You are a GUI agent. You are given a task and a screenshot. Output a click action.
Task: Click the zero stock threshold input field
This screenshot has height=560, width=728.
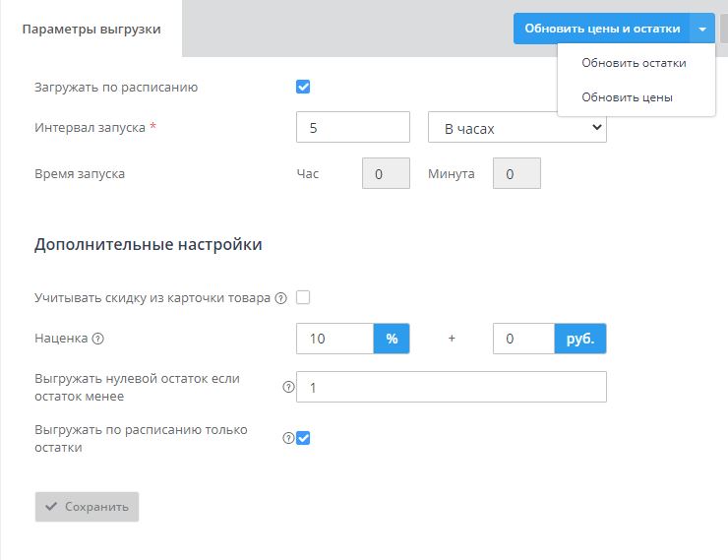(x=451, y=388)
